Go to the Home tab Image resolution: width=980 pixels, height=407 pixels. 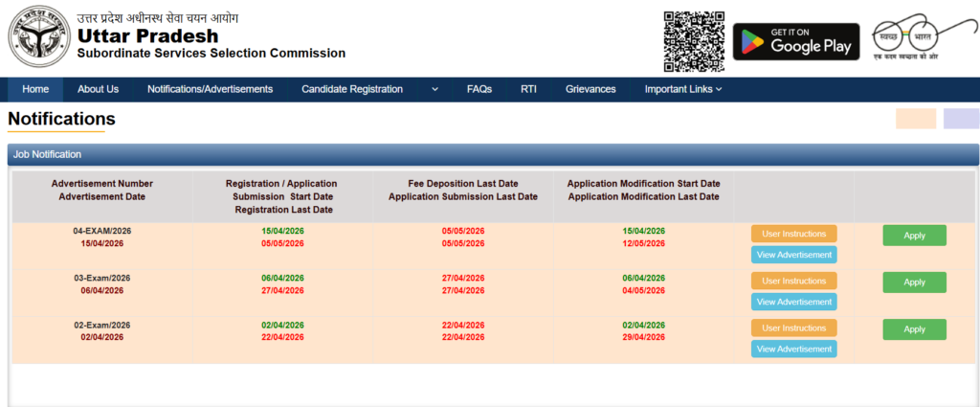pos(35,89)
